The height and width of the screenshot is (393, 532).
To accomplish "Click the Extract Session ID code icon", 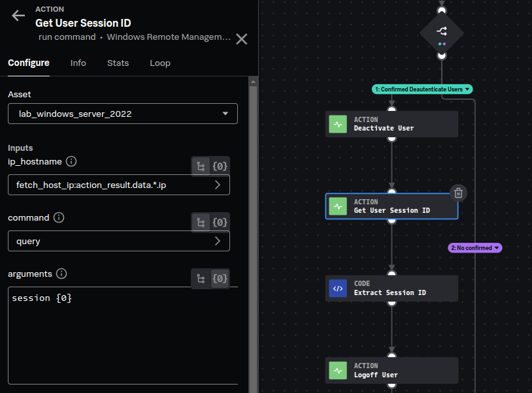I will click(x=338, y=289).
